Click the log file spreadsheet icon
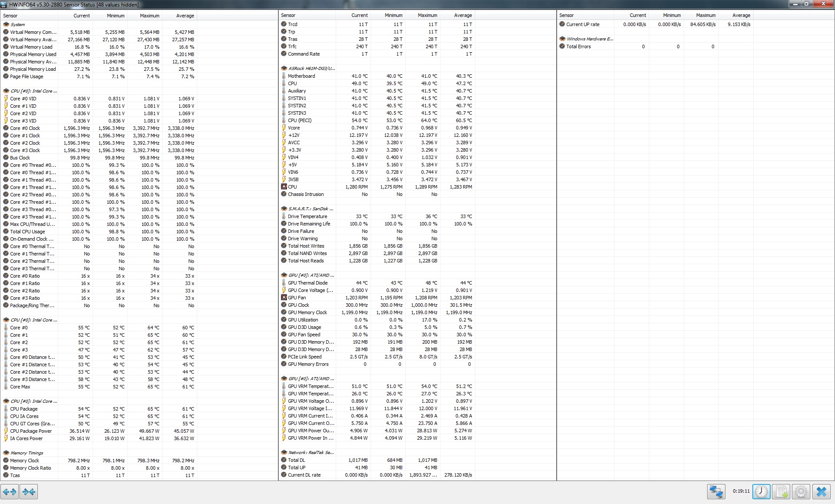The height and width of the screenshot is (504, 835). point(781,492)
